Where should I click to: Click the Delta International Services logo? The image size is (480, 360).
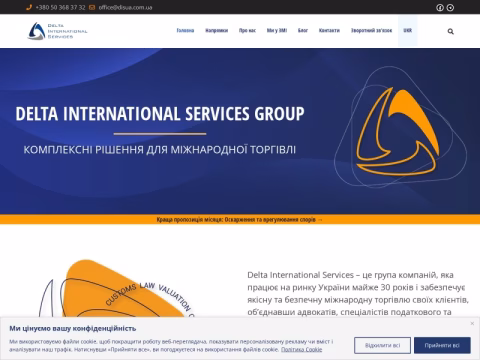coord(57,31)
